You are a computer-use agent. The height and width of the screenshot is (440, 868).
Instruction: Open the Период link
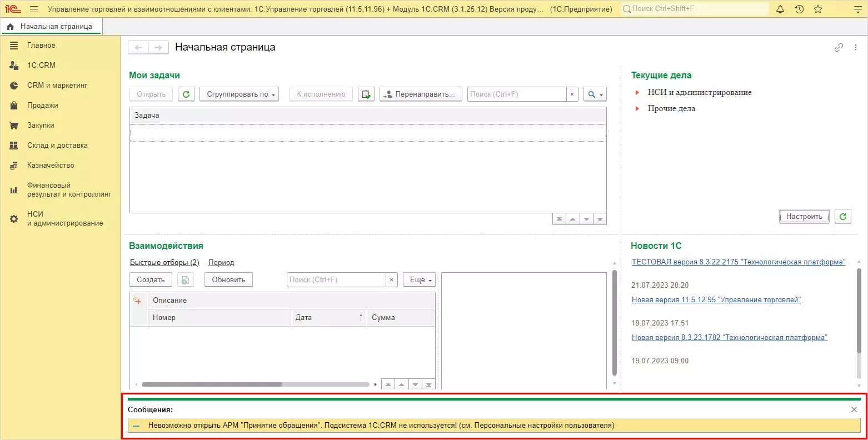221,263
